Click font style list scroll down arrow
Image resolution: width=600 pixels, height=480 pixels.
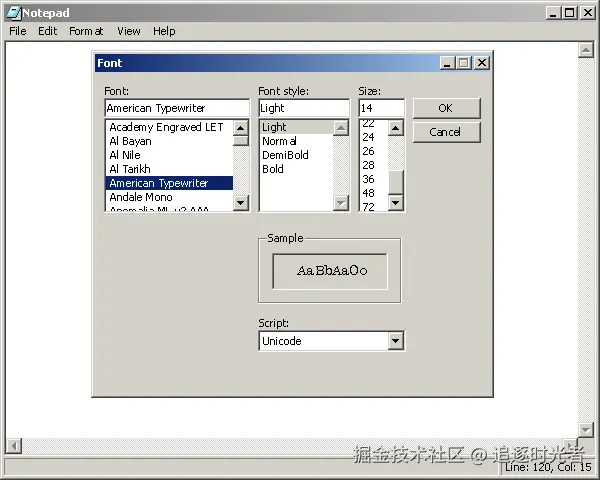click(341, 202)
